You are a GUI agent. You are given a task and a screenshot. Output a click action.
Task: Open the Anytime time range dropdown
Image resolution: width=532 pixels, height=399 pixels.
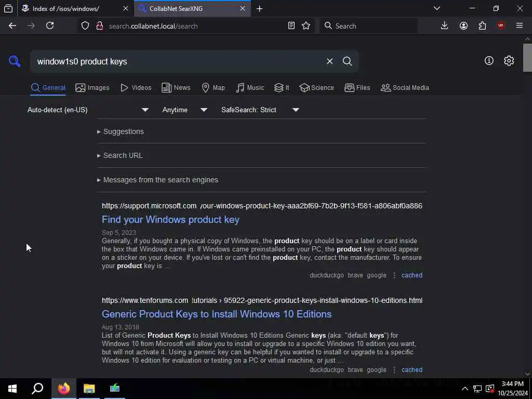coord(185,110)
